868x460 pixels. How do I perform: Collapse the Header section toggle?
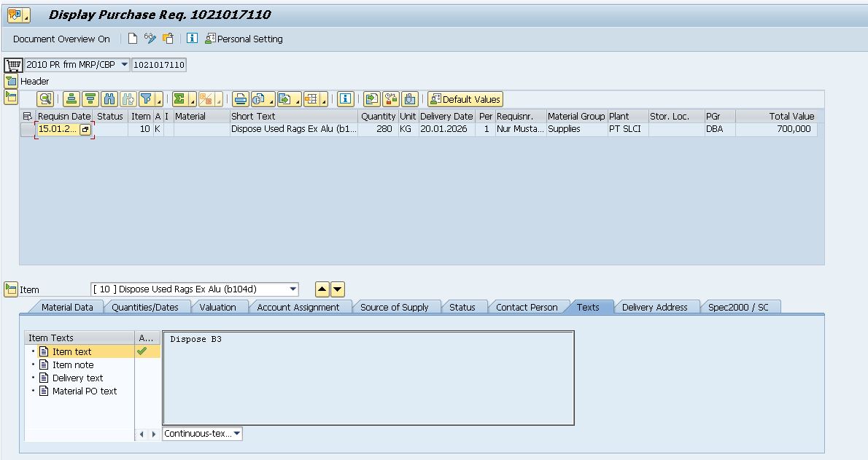click(11, 81)
